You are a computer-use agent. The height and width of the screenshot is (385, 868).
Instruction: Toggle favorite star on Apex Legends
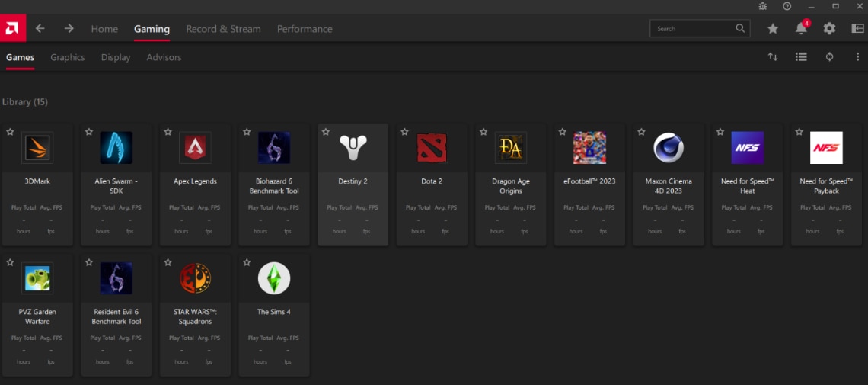tap(168, 132)
